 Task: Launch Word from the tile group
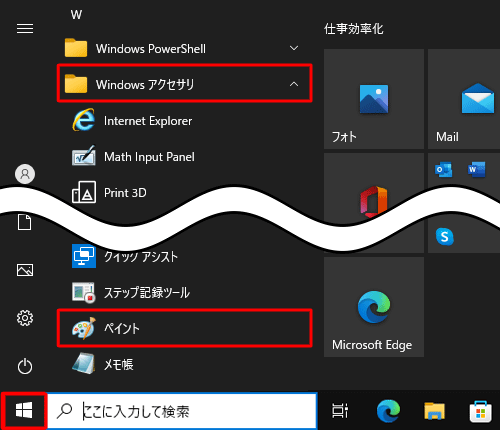477,169
